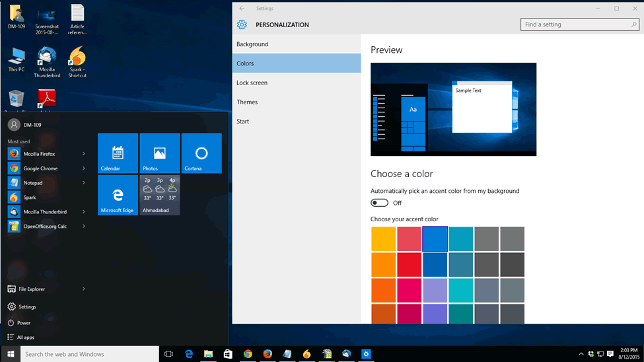Image resolution: width=644 pixels, height=362 pixels.
Task: Open the Photos tile
Action: click(160, 153)
